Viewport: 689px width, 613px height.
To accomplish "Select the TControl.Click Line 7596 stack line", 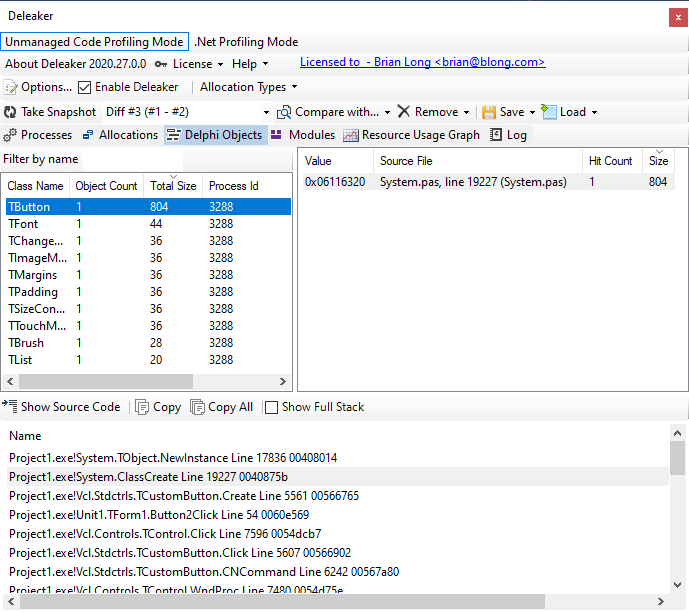I will coord(337,534).
